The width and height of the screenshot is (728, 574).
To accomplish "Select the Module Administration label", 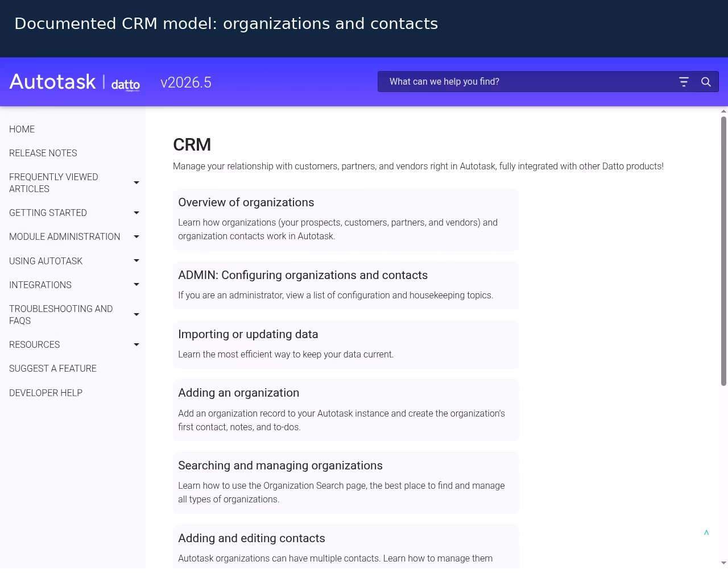I will pos(65,237).
